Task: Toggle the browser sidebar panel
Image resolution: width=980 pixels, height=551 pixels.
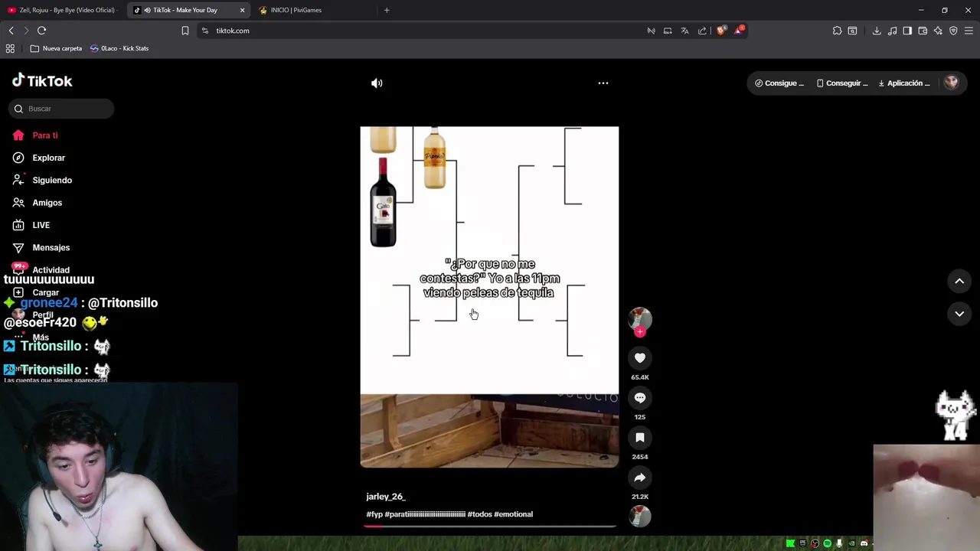Action: coord(907,31)
